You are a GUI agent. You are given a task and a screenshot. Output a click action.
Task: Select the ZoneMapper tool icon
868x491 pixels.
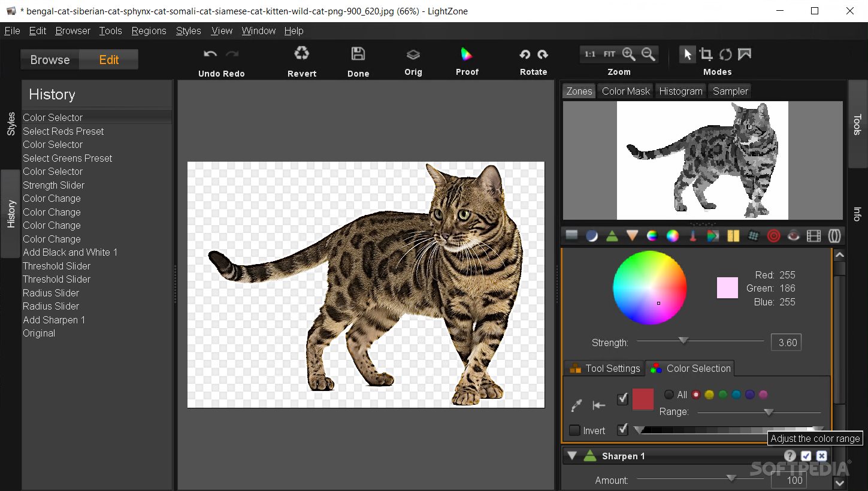tap(571, 235)
